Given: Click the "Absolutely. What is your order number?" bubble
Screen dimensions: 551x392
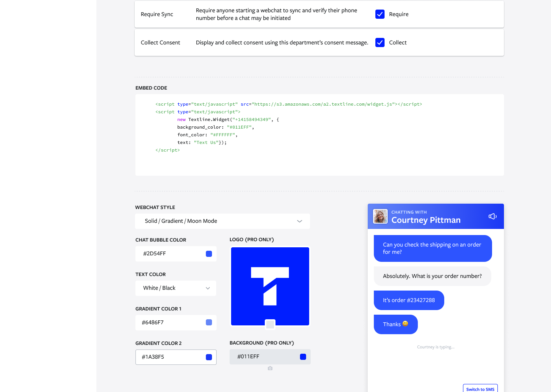Looking at the screenshot, I should click(x=432, y=276).
